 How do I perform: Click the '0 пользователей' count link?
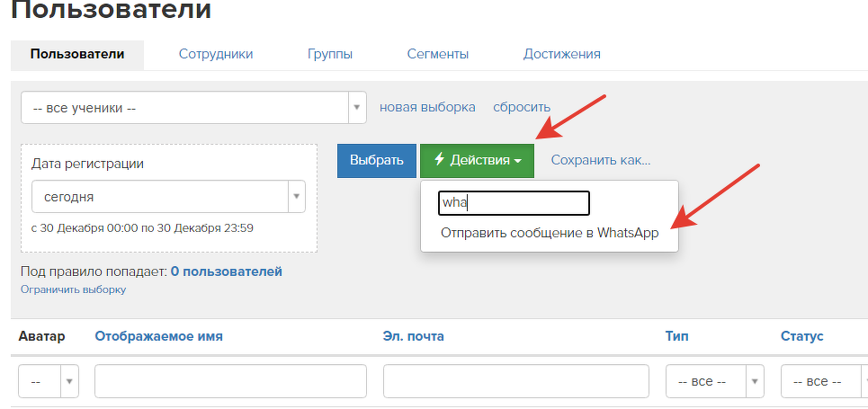(x=226, y=271)
